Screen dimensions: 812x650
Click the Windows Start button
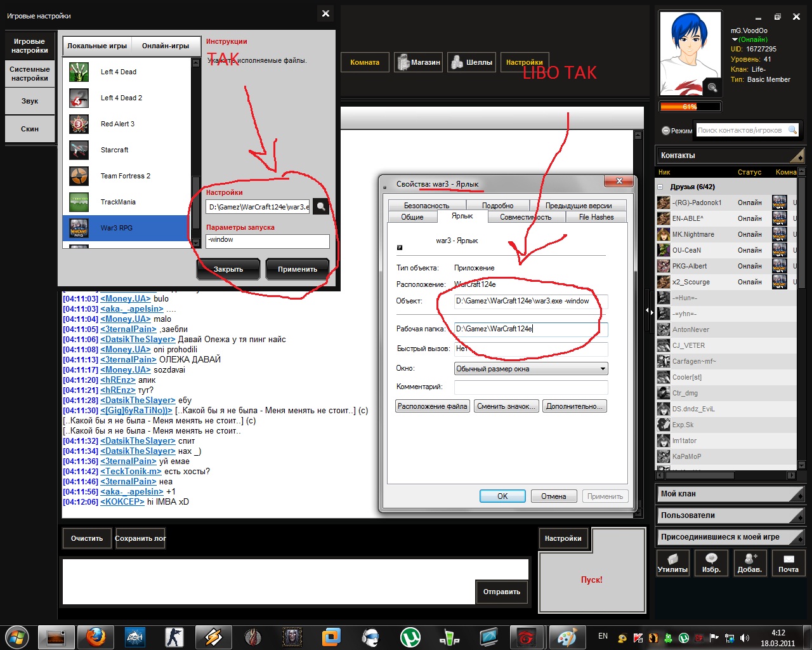[16, 637]
